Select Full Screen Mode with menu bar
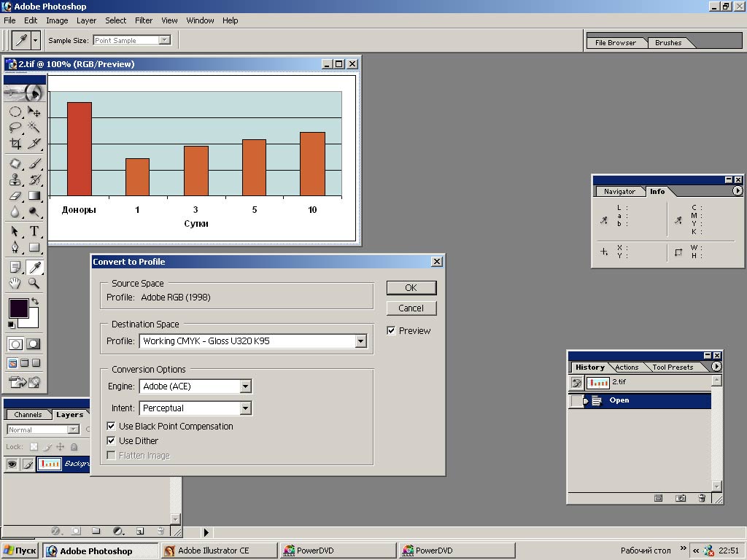Image resolution: width=747 pixels, height=560 pixels. (24, 363)
